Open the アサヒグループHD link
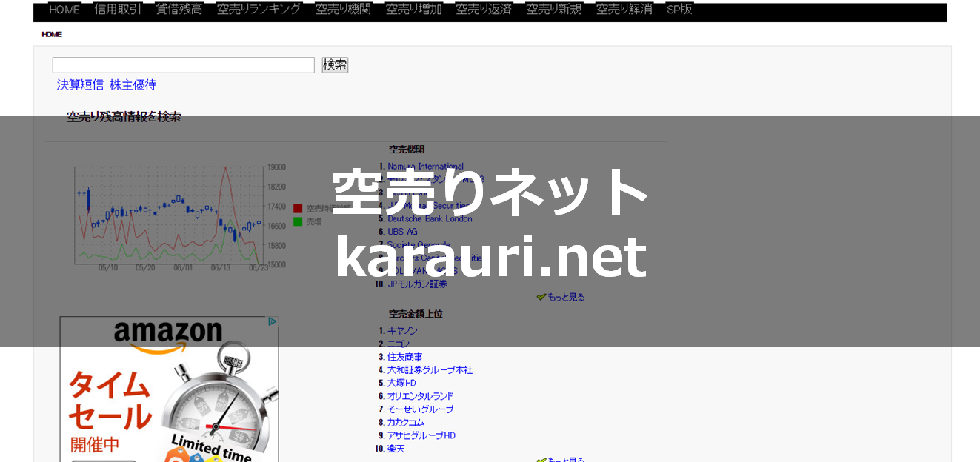This screenshot has height=462, width=980. click(421, 436)
